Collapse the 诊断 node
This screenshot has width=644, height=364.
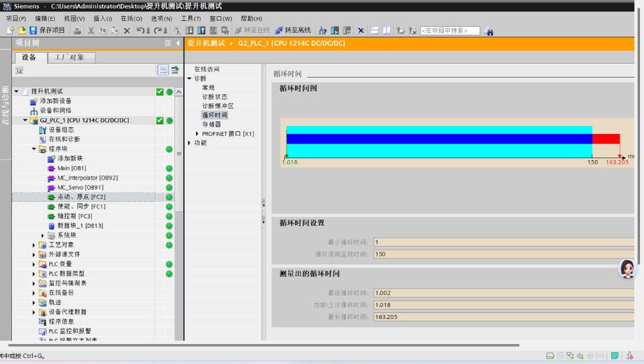[189, 78]
